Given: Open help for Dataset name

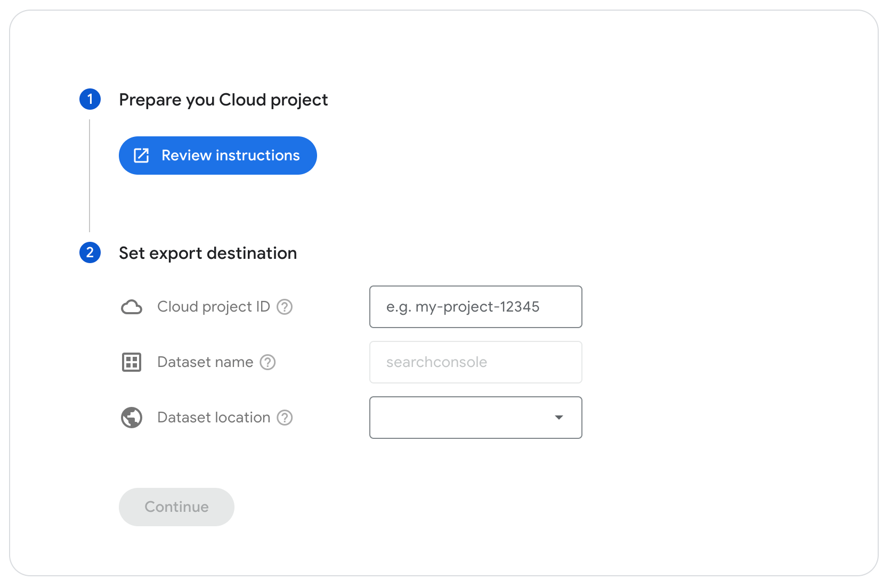Looking at the screenshot, I should 268,362.
